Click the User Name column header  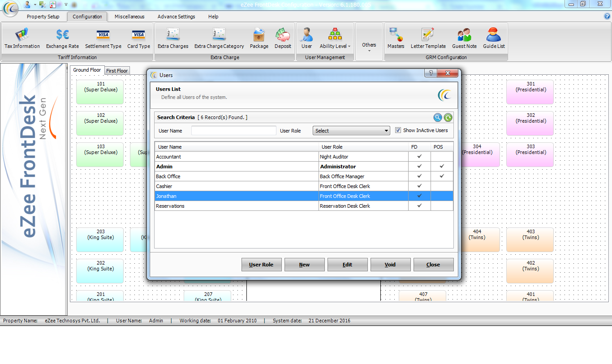(x=237, y=147)
